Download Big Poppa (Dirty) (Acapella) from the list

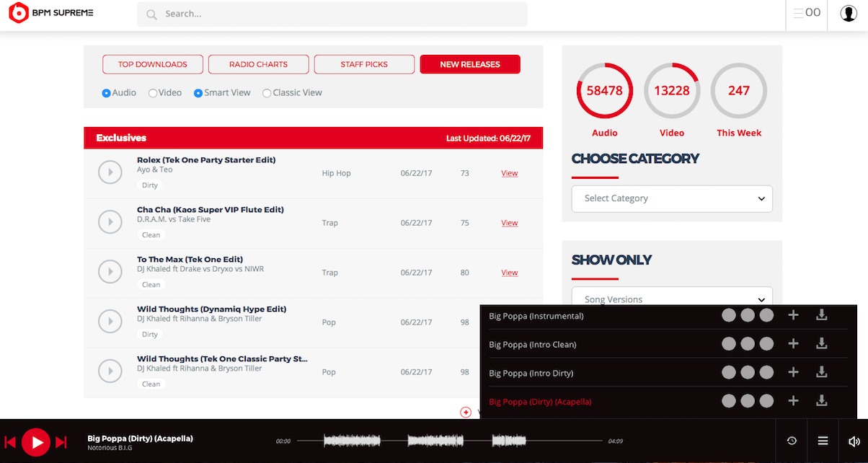(821, 401)
